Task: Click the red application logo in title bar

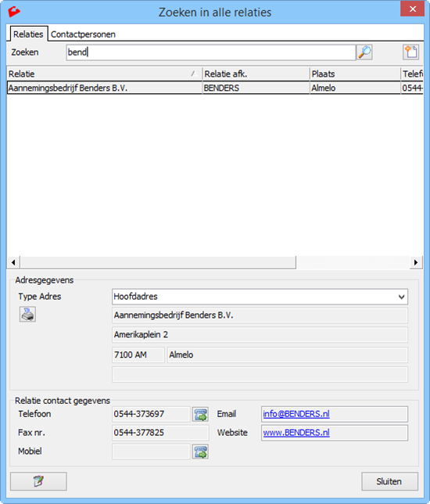Action: click(x=14, y=12)
